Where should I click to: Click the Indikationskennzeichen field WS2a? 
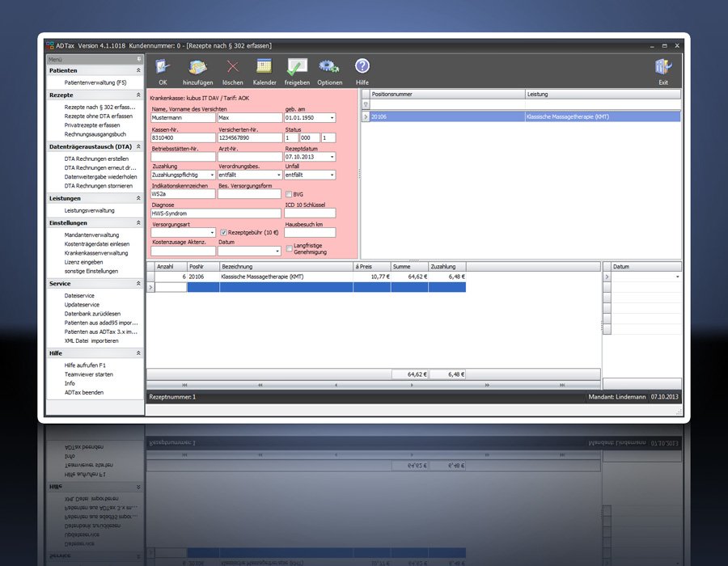click(x=183, y=194)
